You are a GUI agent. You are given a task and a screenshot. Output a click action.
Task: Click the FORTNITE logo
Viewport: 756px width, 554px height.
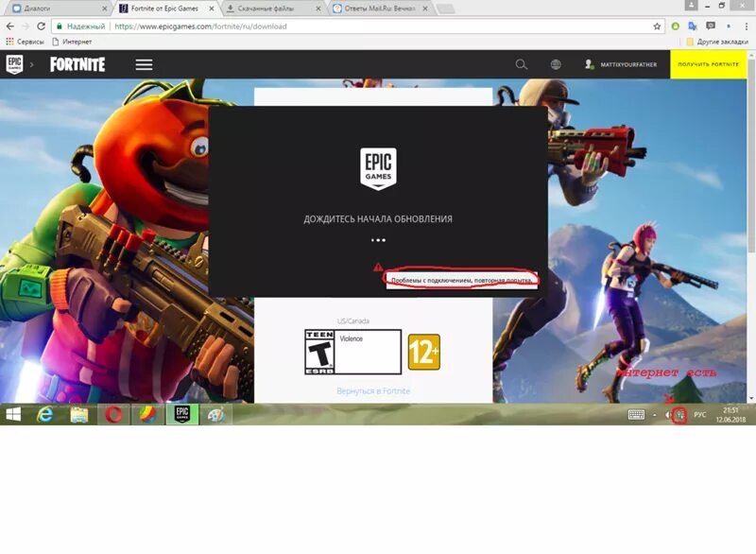pyautogui.click(x=77, y=64)
